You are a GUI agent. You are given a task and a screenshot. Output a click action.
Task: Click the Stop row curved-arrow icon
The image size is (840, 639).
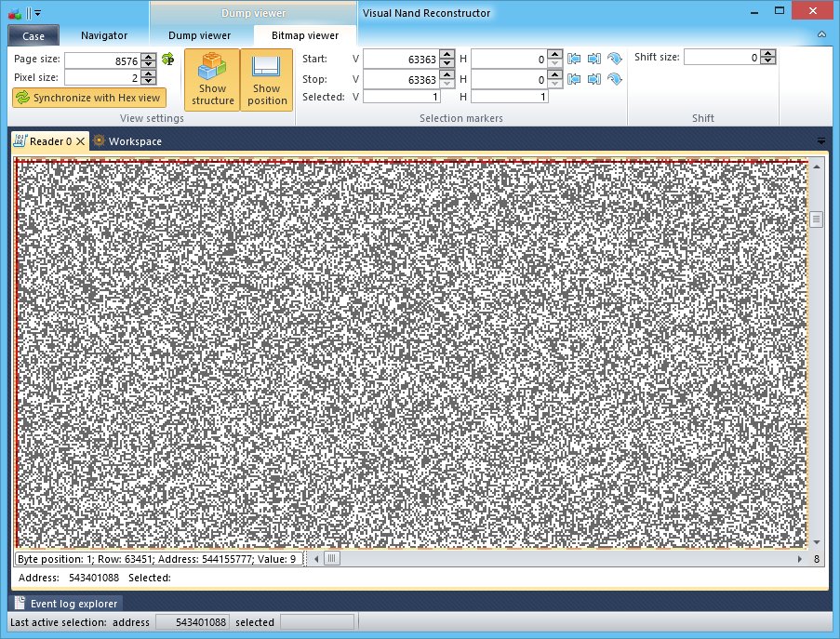[x=615, y=79]
